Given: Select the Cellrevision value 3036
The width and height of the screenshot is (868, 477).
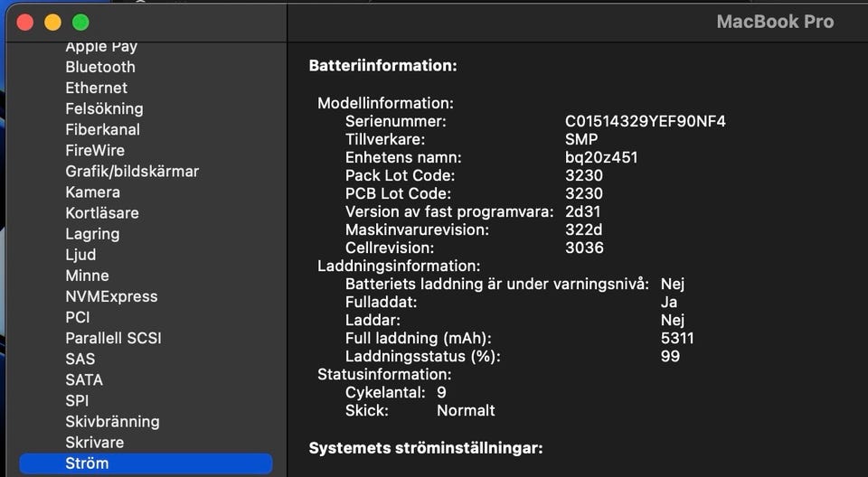Looking at the screenshot, I should (x=584, y=248).
